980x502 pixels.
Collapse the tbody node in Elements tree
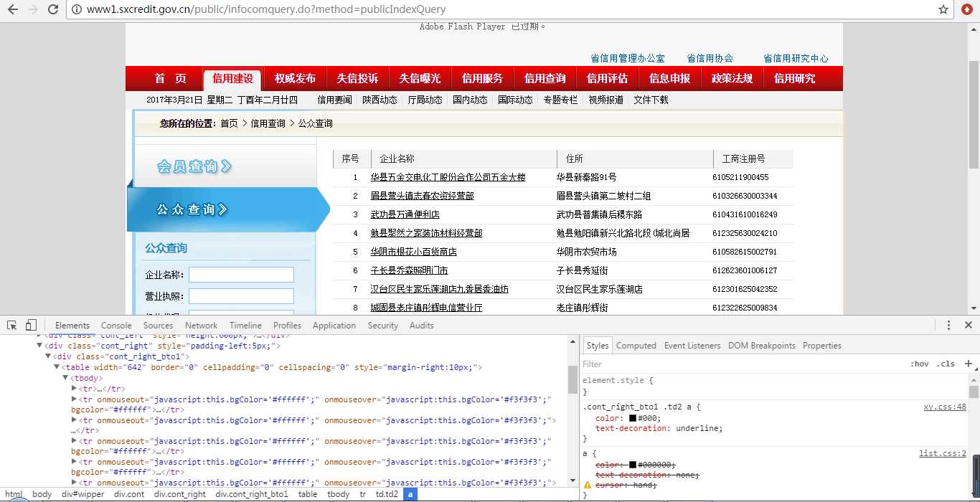pyautogui.click(x=65, y=378)
